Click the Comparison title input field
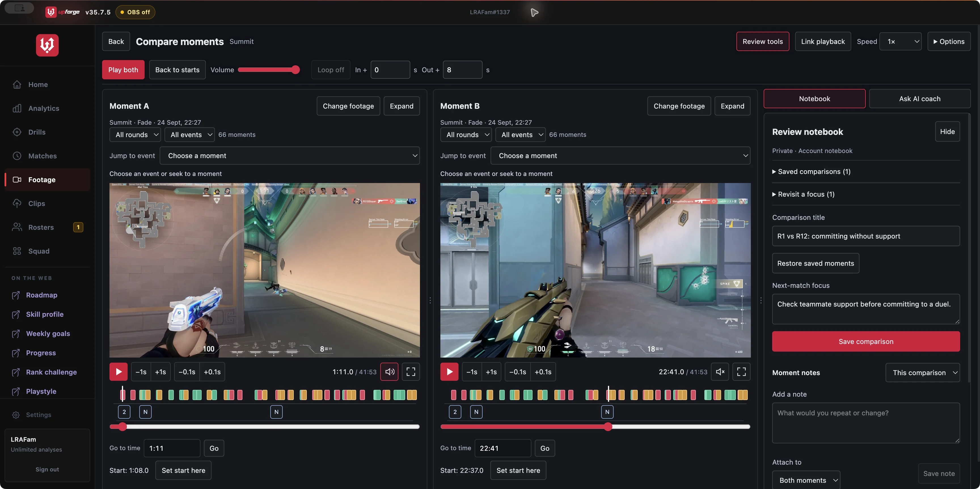This screenshot has width=980, height=489. click(866, 236)
